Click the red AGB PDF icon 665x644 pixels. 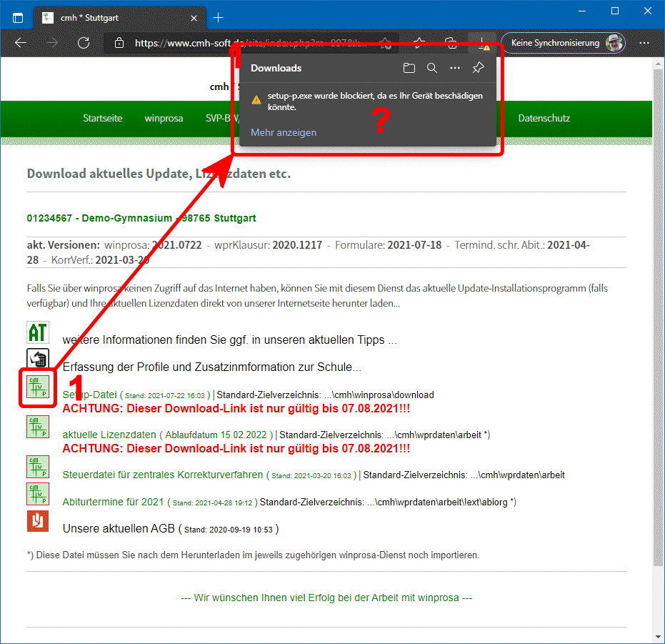pyautogui.click(x=37, y=521)
